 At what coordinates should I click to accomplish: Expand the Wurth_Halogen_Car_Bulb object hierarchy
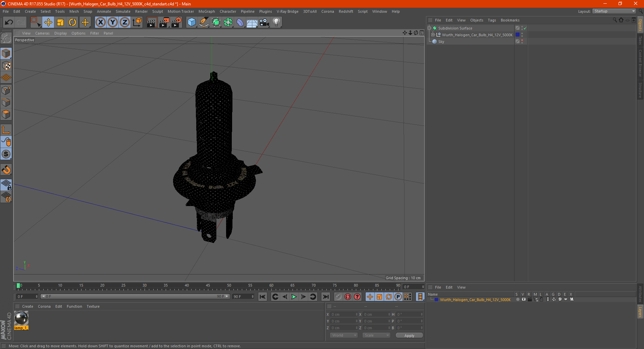click(433, 35)
